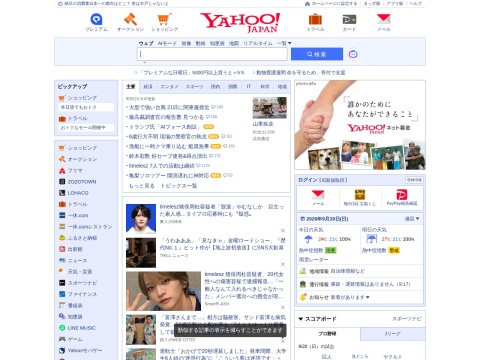Click the スポーツナビ link in scoreboard header
Viewport: 480px width, 360px height.
407,319
